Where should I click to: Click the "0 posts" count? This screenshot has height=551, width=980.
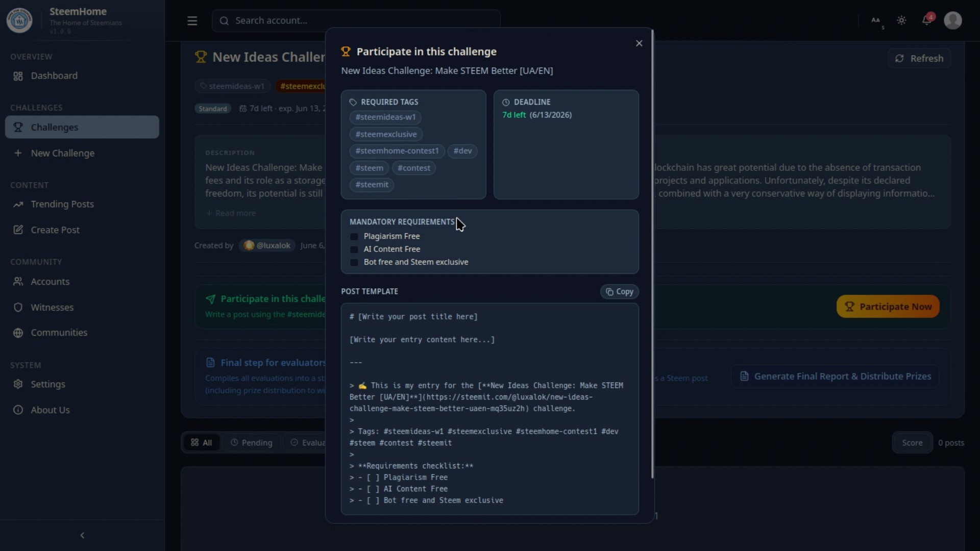[x=951, y=443]
